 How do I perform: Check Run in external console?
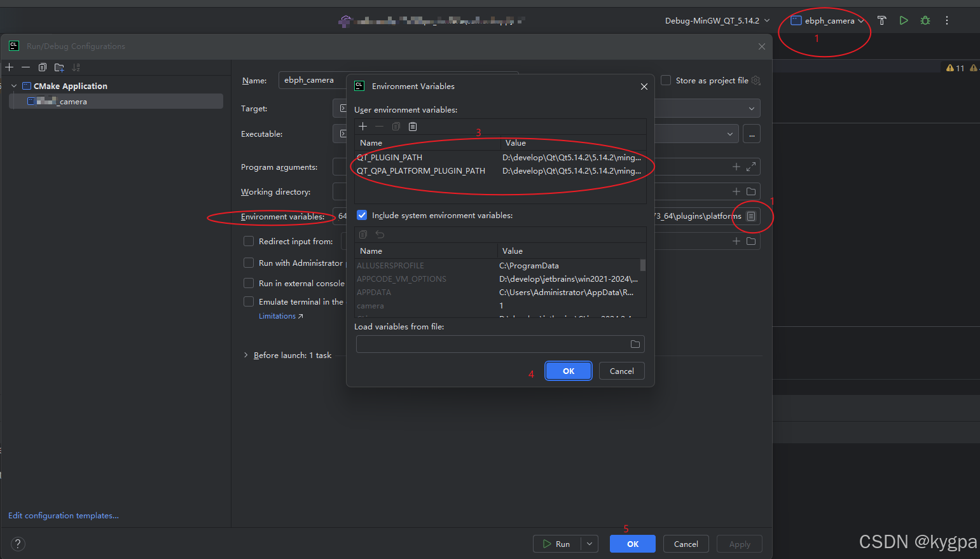point(248,283)
